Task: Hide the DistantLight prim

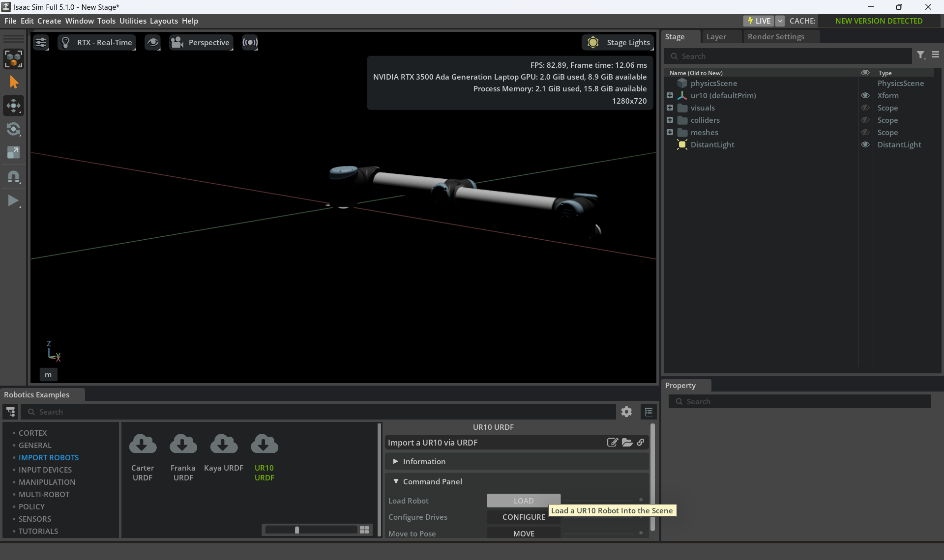Action: coord(865,145)
